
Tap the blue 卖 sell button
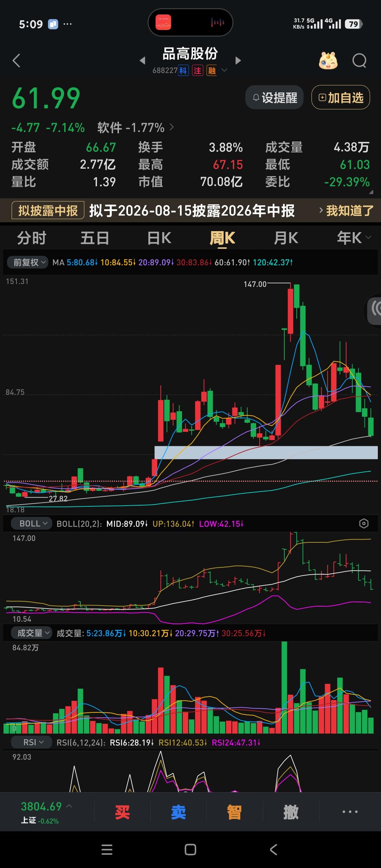[x=178, y=813]
